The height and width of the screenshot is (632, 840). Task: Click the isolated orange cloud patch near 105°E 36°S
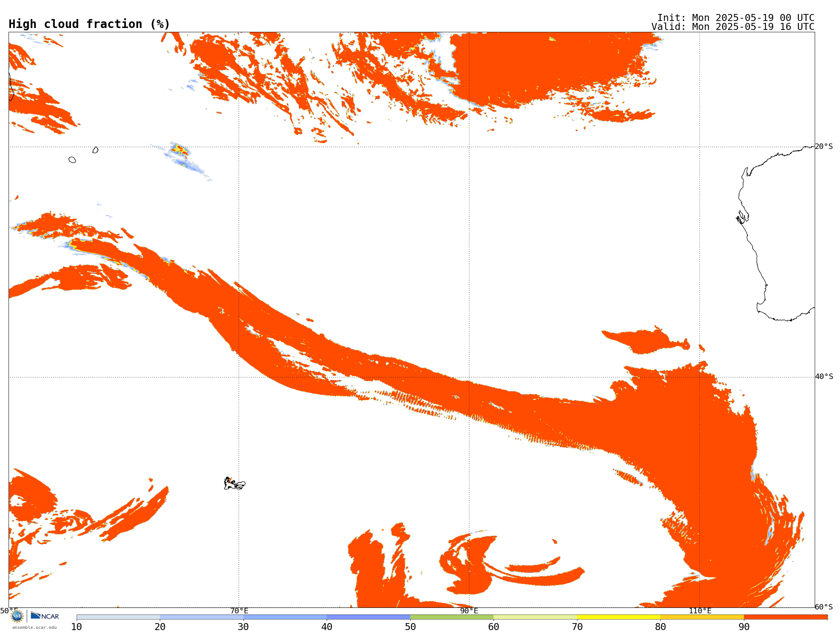coord(646,341)
